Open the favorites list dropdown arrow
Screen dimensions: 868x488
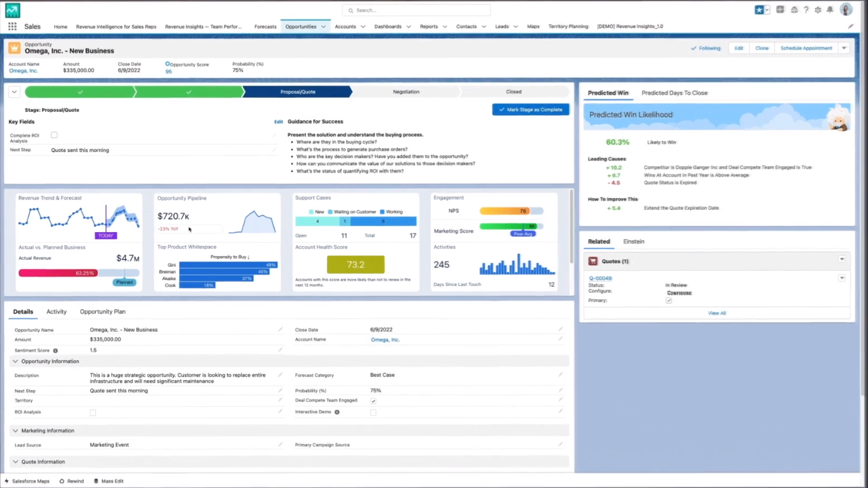click(767, 10)
